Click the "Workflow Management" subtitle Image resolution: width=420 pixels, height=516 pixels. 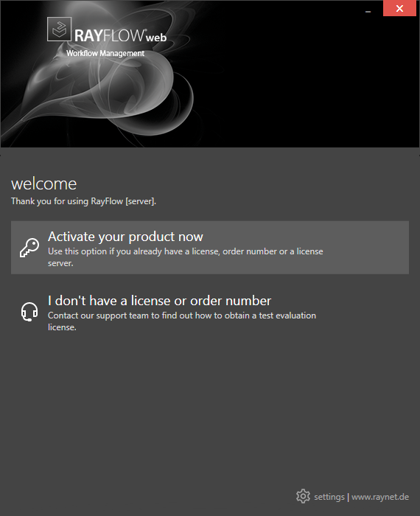pyautogui.click(x=105, y=53)
